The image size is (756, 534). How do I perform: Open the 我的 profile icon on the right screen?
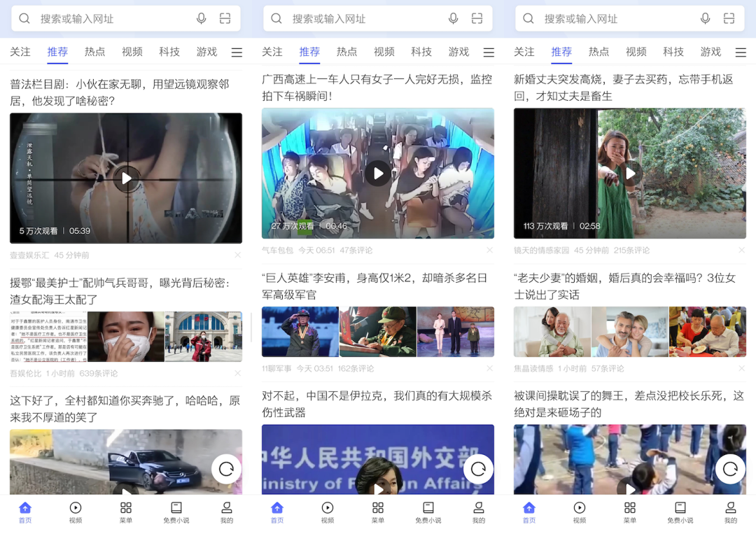(x=731, y=507)
